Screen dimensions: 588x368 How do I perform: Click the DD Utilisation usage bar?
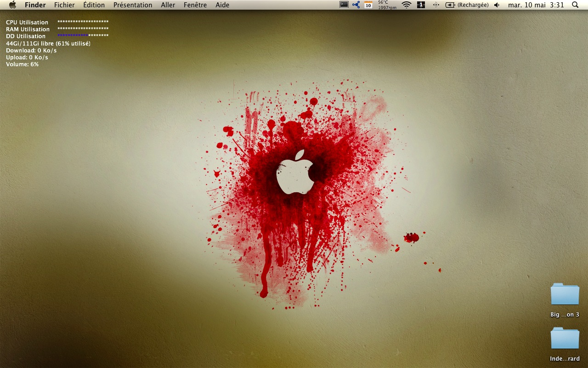point(83,35)
